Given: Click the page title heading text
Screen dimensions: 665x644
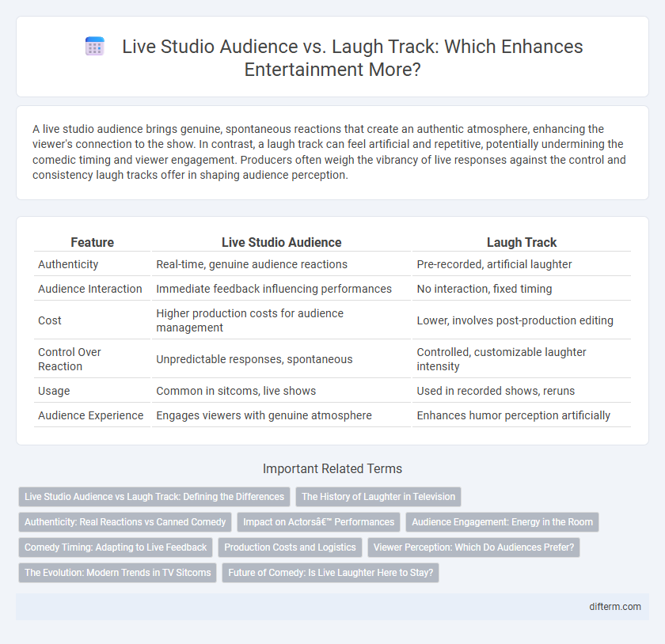Looking at the screenshot, I should [352, 58].
